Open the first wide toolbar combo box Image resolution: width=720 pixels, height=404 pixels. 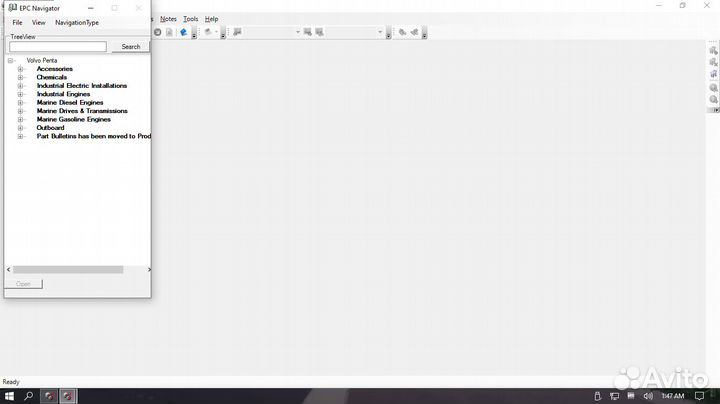click(297, 32)
